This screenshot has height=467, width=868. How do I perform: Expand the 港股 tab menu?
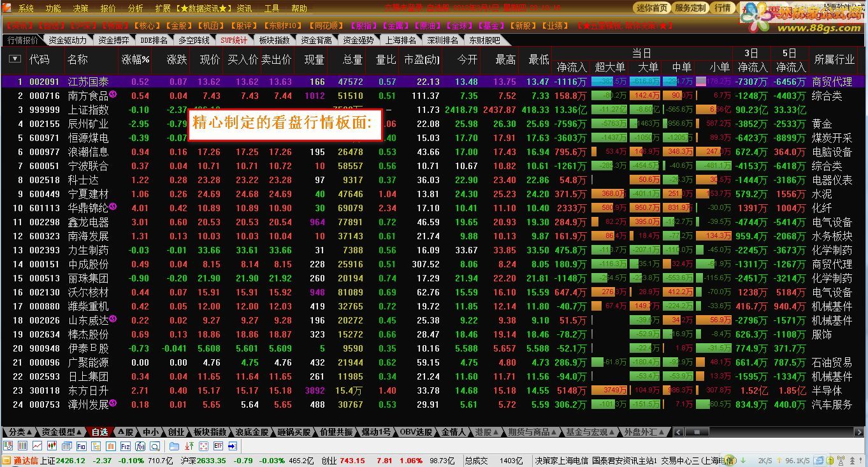(488, 432)
